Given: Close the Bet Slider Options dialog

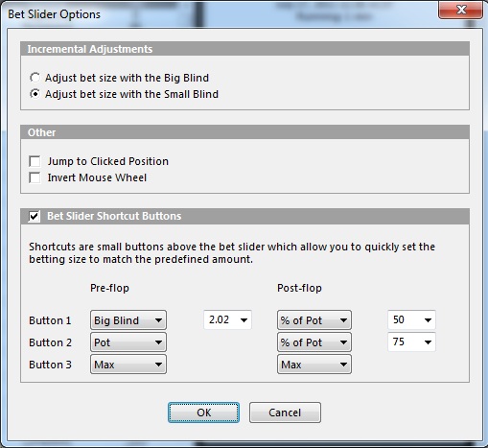Looking at the screenshot, I should click(x=460, y=10).
